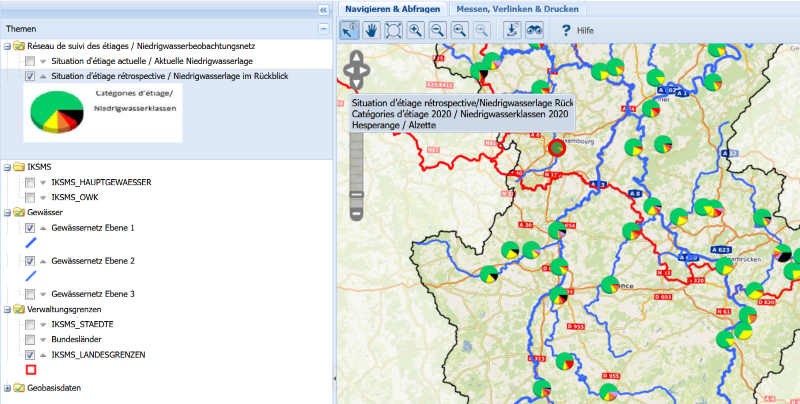Uncheck Gewässernetz Ebene 1 layer

(30, 228)
